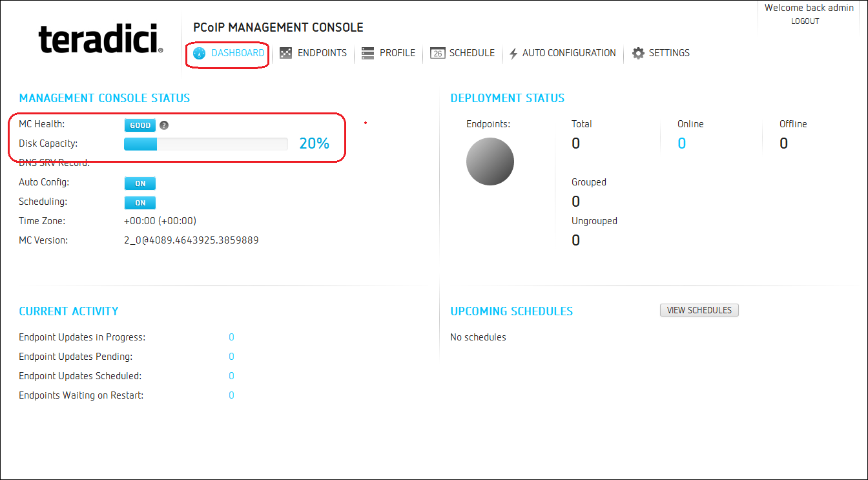Screen dimensions: 868x480
Task: Click Endpoint Updates Scheduled count
Action: click(x=231, y=376)
